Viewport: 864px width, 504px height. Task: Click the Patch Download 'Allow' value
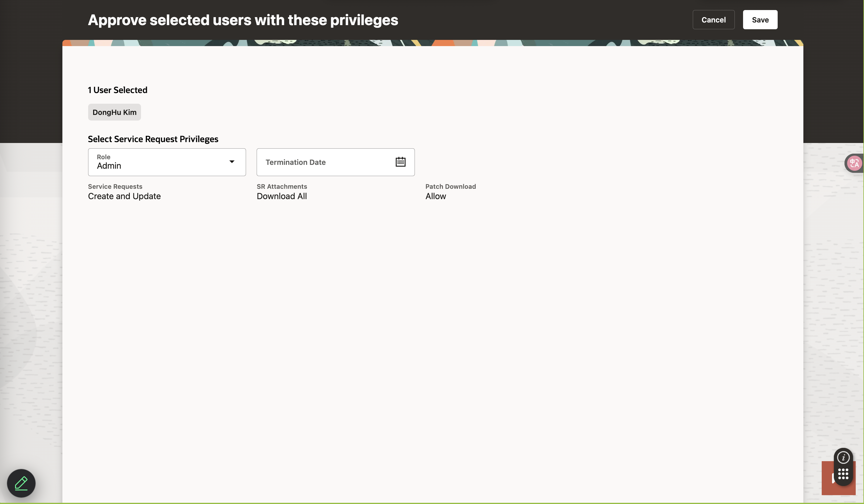(x=436, y=196)
